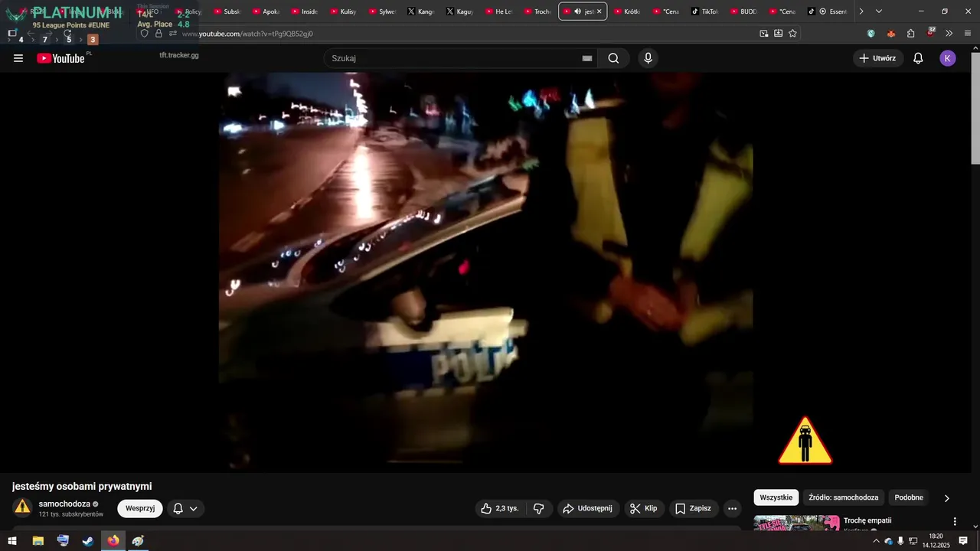The image size is (980, 551).
Task: Open the Trochę empatii video title
Action: 867,520
